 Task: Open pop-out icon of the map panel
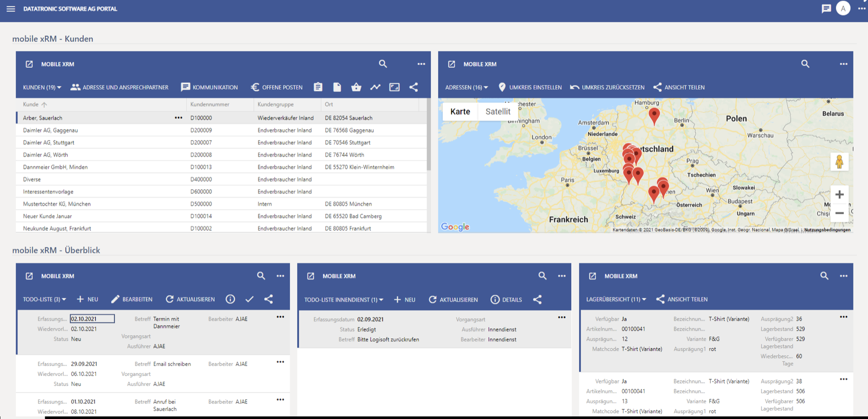click(x=451, y=64)
